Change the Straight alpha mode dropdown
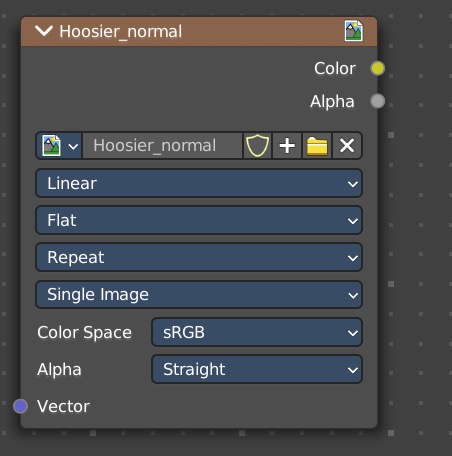 [257, 369]
